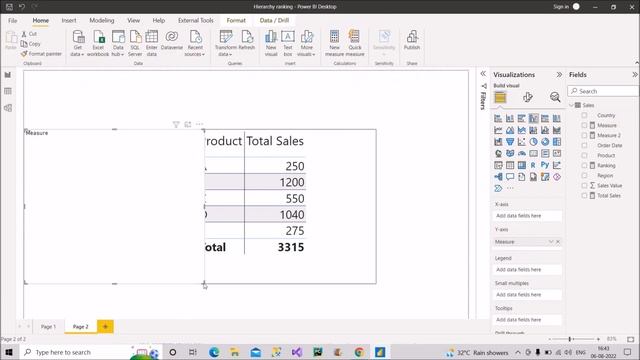This screenshot has width=640, height=360.
Task: Open More options ellipsis above the chart
Action: point(200,124)
